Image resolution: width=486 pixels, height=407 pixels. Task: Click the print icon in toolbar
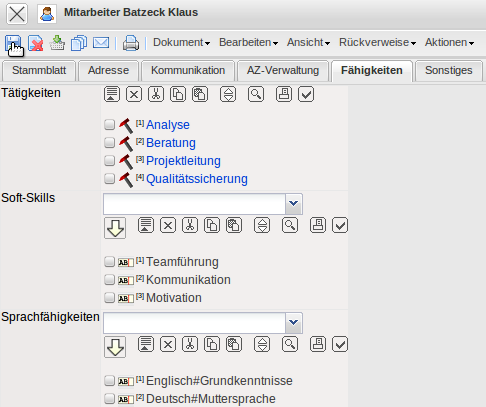coord(131,43)
